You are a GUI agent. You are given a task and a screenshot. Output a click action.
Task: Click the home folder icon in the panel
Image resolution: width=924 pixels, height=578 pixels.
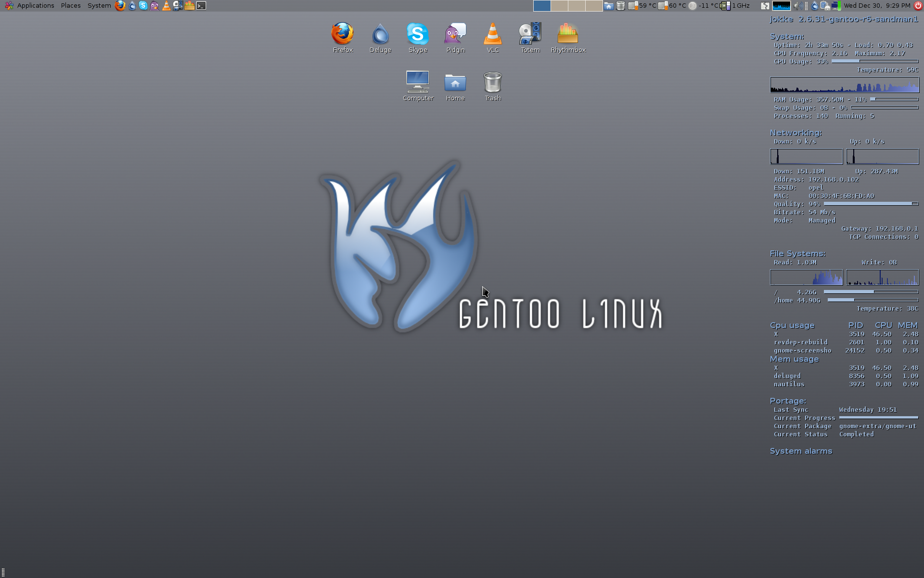coord(609,6)
